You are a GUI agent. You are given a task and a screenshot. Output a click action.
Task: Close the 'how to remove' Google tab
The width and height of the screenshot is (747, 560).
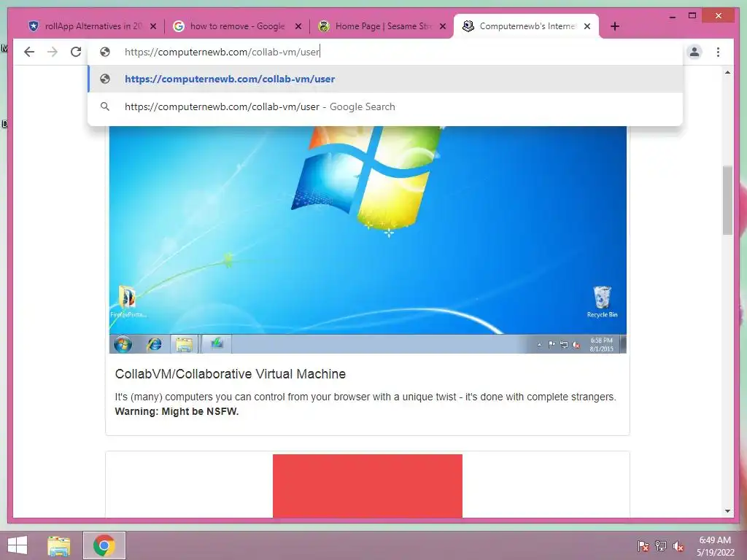click(298, 26)
